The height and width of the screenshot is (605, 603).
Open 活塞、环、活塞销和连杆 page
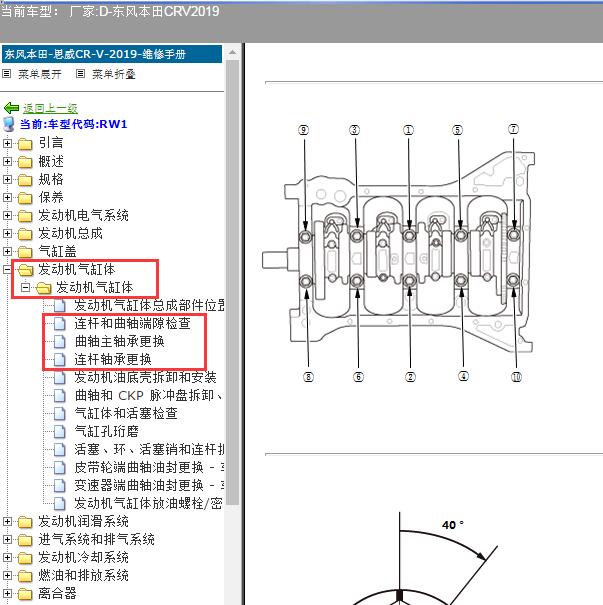click(149, 450)
